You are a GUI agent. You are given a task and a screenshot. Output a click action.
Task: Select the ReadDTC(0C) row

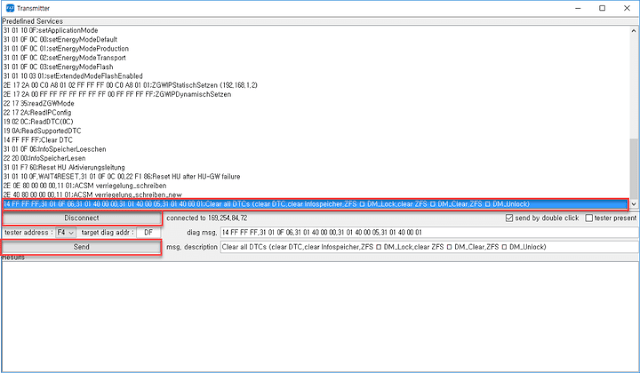click(x=316, y=122)
